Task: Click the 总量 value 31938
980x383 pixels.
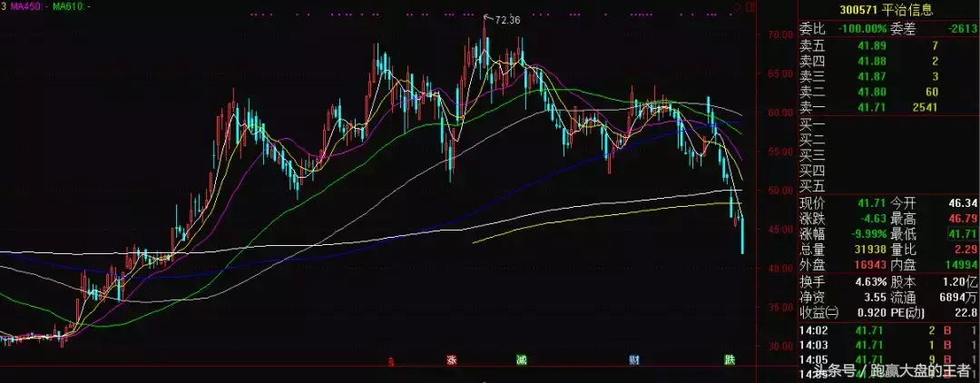Action: (x=871, y=250)
